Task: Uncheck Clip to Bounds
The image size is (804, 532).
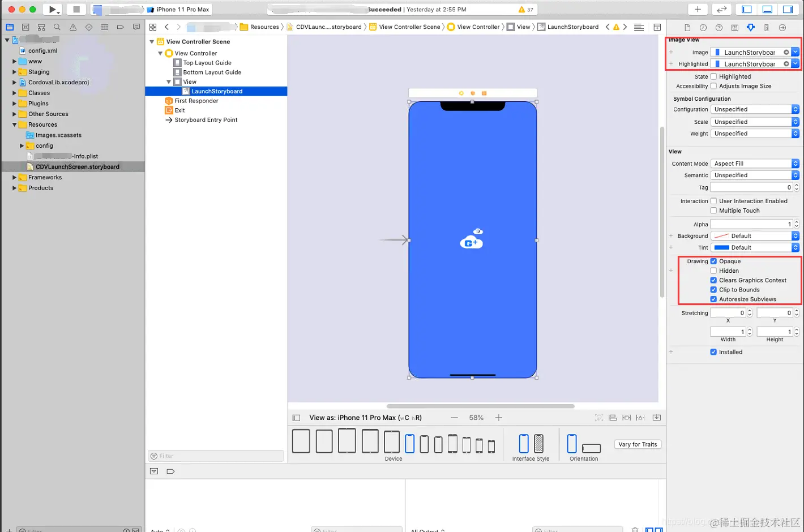Action: [713, 290]
